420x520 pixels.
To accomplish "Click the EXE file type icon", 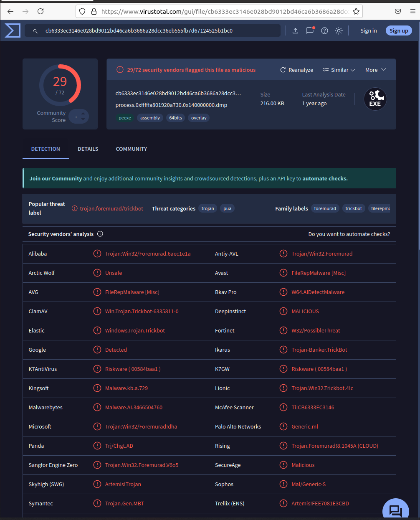I will coord(375,99).
